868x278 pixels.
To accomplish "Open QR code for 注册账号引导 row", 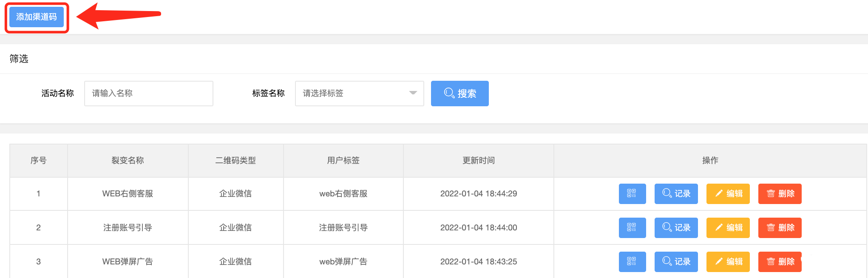I will (x=632, y=228).
